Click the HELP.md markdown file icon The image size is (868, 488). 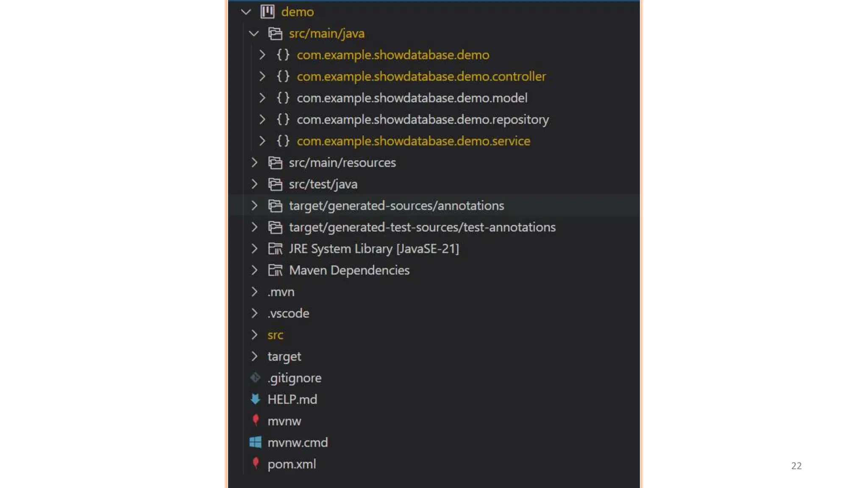[x=255, y=399]
